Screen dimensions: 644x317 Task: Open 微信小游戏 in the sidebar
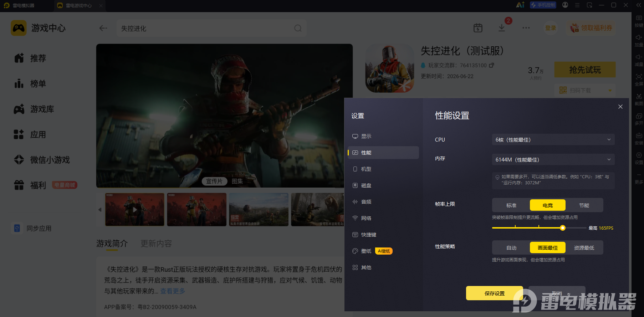(x=42, y=160)
